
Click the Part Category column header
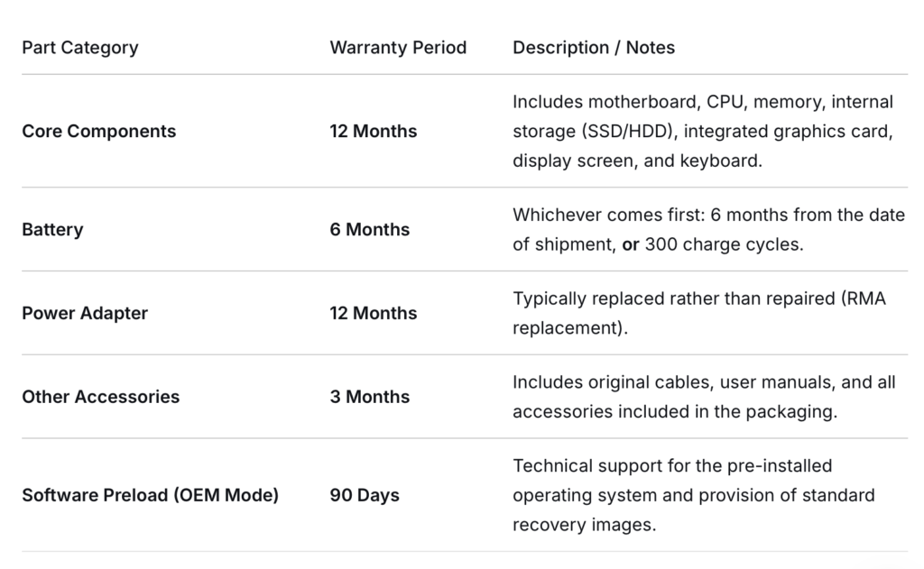coord(79,47)
